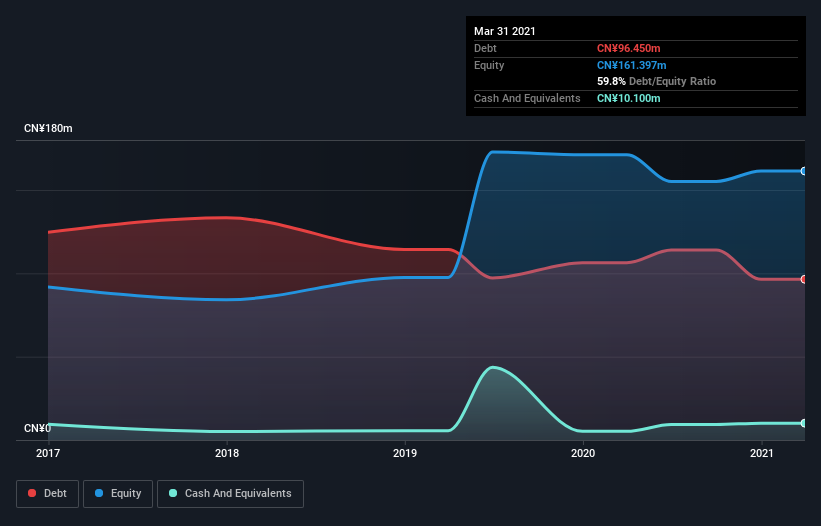Click Cash And Equivalents label in tooltip
The height and width of the screenshot is (526, 821).
pyautogui.click(x=527, y=98)
